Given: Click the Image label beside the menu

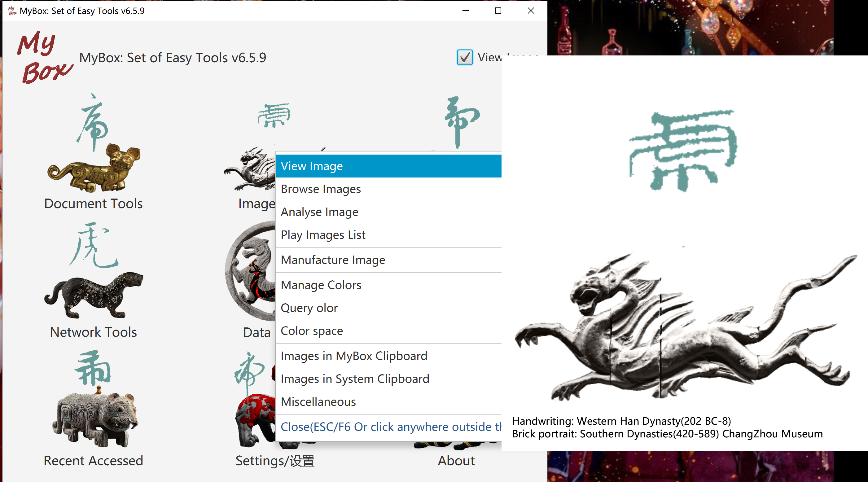Looking at the screenshot, I should coord(257,204).
